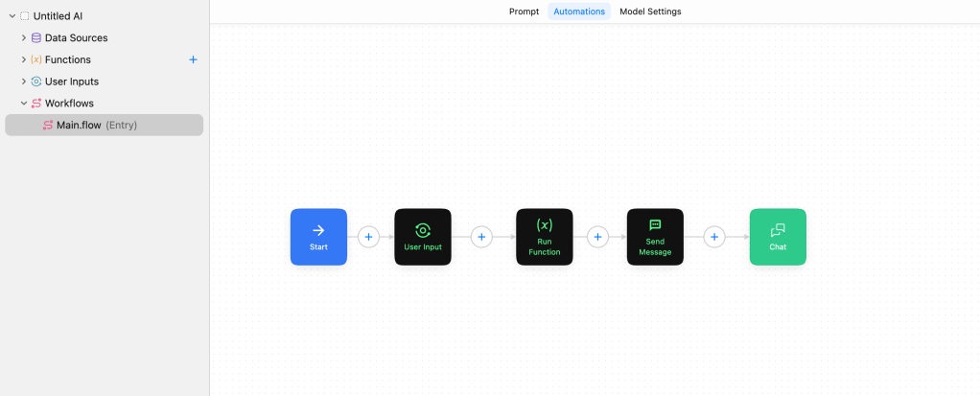980x396 pixels.
Task: Select the Run Function node
Action: pyautogui.click(x=544, y=237)
